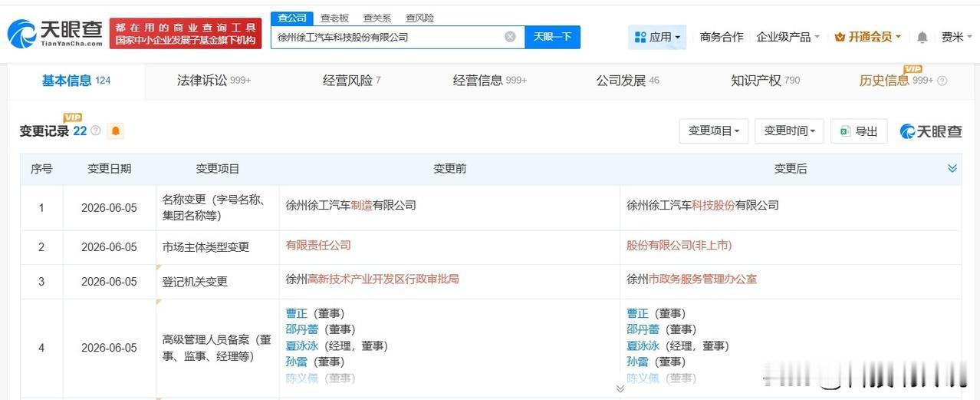Click the 变更后 column header
This screenshot has width=980, height=400.
791,169
